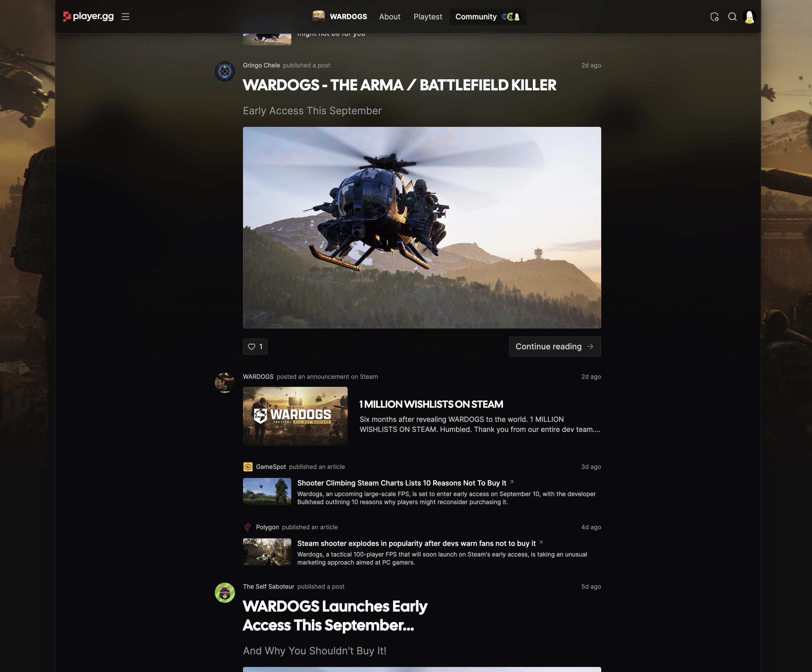Image resolution: width=812 pixels, height=672 pixels.
Task: Open 'Shooter Climbing Steam Charts' article
Action: (402, 483)
